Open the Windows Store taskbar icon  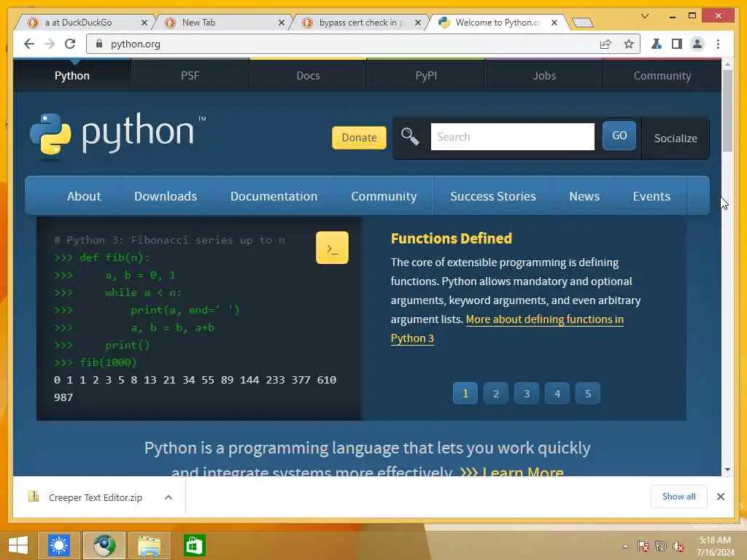tap(194, 545)
